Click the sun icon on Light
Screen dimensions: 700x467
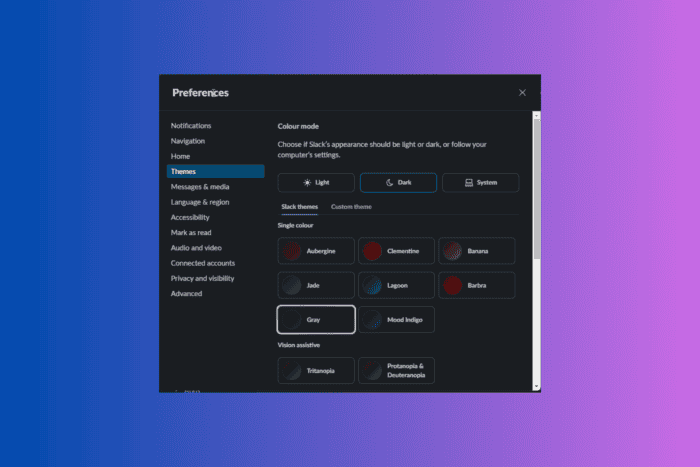point(307,183)
